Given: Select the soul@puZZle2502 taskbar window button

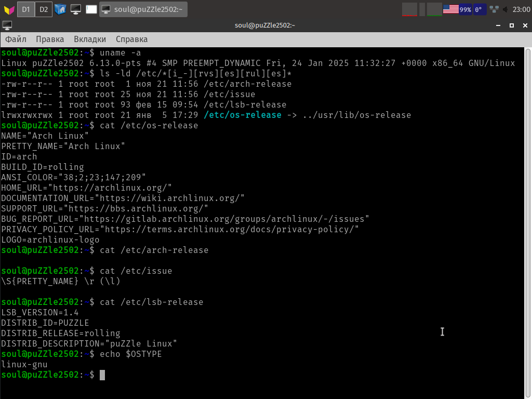Looking at the screenshot, I should [x=143, y=9].
